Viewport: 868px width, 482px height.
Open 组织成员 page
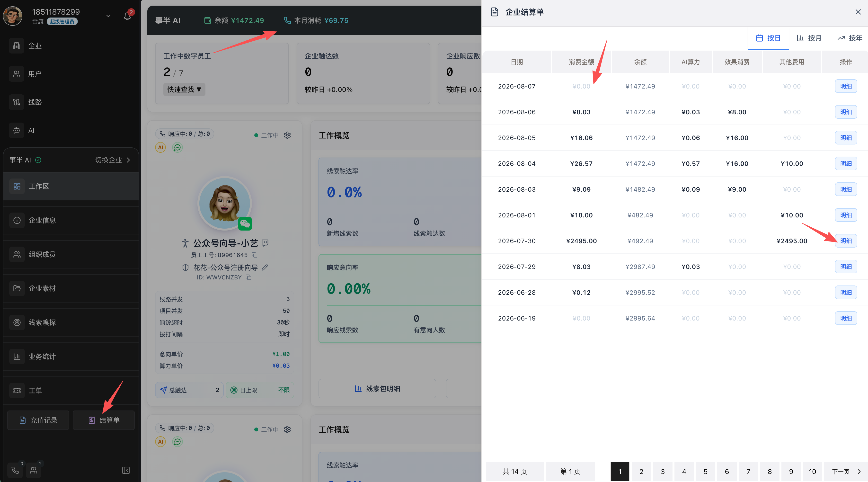[71, 254]
